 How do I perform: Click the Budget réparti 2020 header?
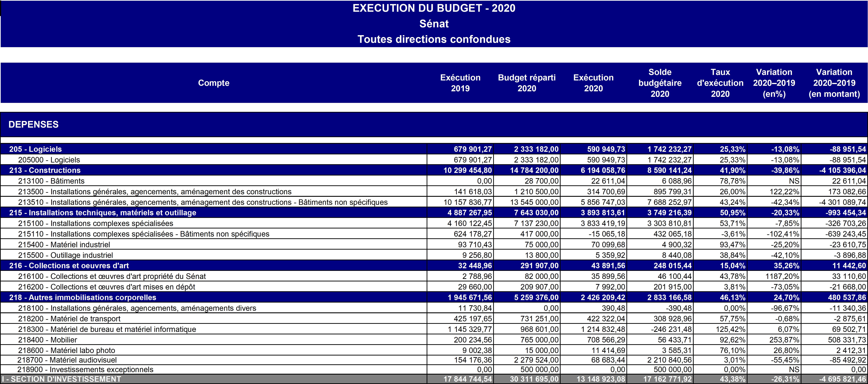527,83
